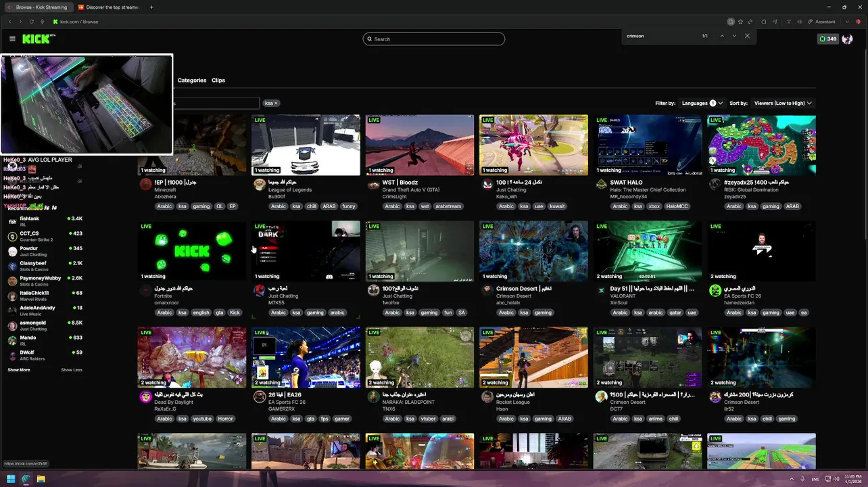This screenshot has width=868, height=487.
Task: Open AdeleAndAndy recommended channel
Action: [x=45, y=310]
